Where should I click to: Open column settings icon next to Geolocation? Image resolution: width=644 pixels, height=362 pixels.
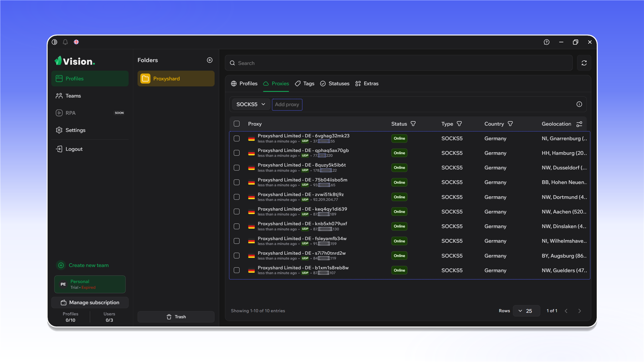tap(579, 124)
